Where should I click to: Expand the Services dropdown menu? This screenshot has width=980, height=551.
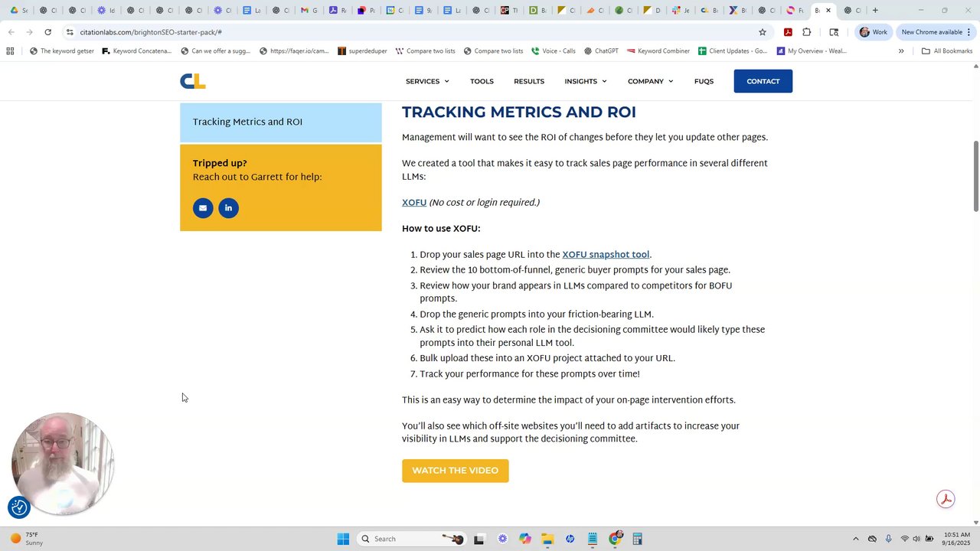[x=427, y=81]
